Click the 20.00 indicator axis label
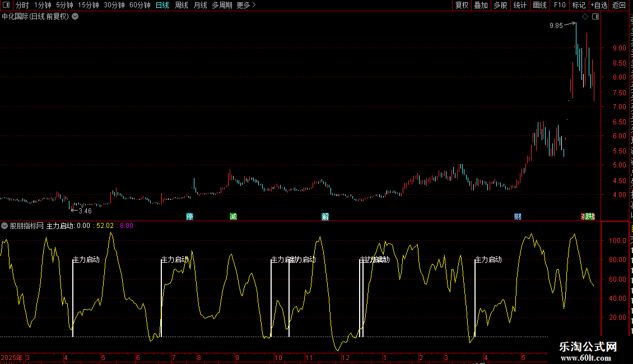This screenshot has width=633, height=364. point(618,318)
